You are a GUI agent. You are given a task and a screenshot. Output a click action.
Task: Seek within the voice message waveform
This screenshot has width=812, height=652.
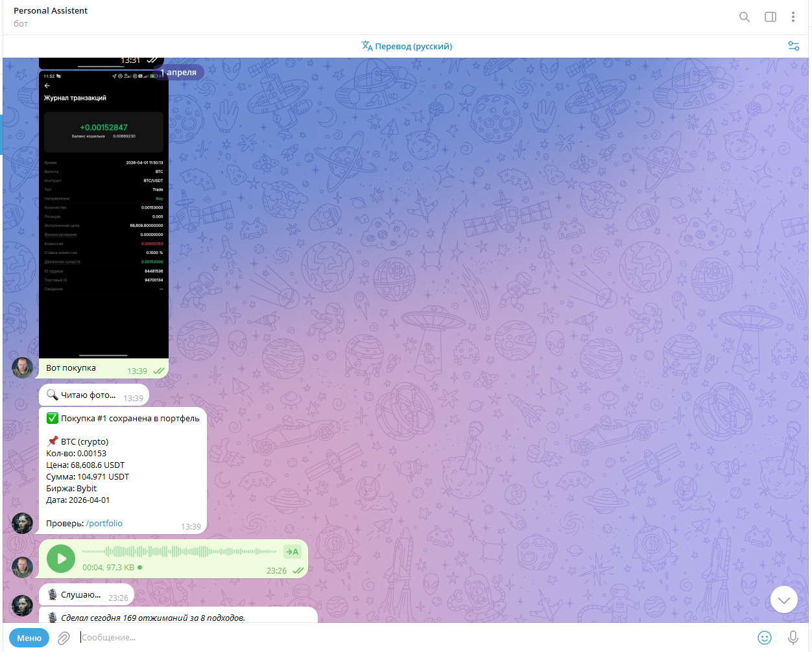179,552
